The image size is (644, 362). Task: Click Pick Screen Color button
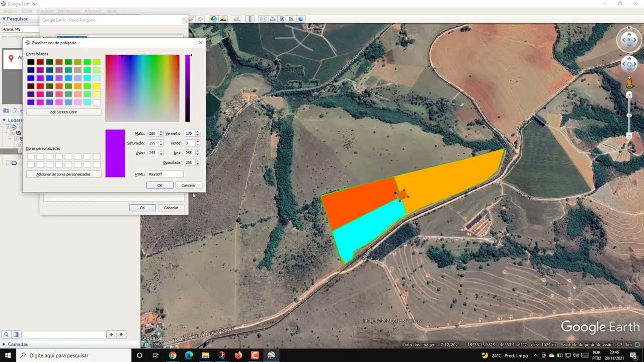[x=63, y=112]
